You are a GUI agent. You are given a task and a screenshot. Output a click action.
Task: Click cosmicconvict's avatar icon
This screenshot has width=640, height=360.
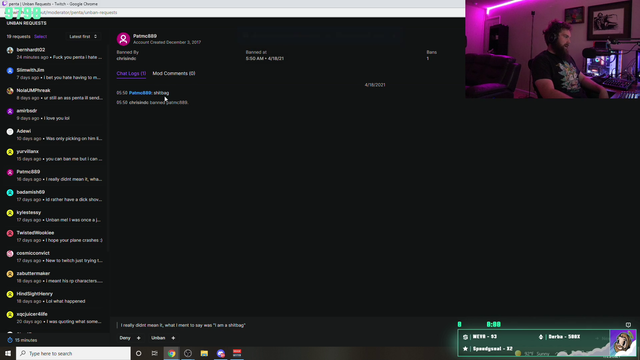tap(10, 254)
